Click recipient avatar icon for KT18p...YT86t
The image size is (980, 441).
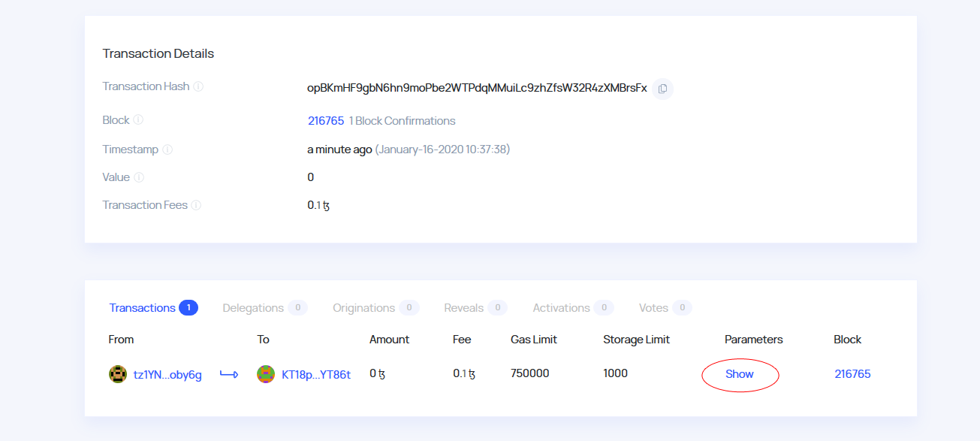[x=266, y=374]
